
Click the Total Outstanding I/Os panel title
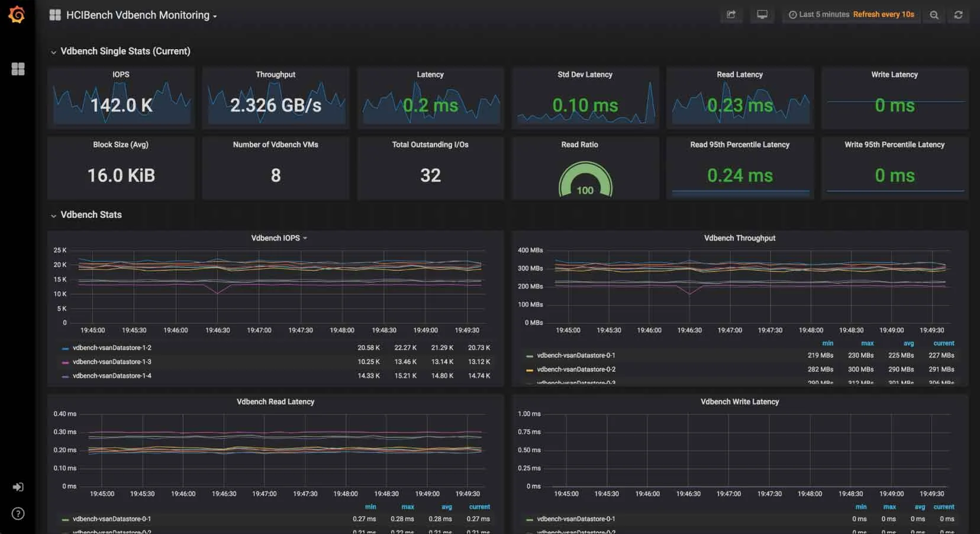coord(430,144)
